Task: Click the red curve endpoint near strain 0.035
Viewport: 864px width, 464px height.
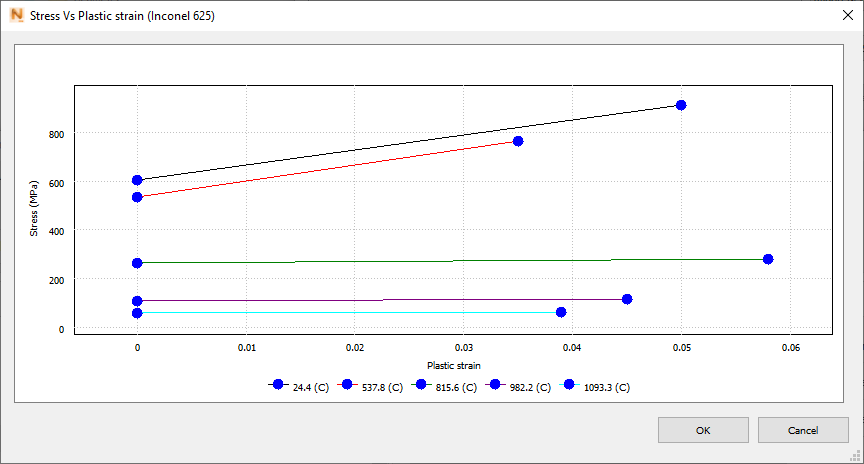Action: coord(518,142)
